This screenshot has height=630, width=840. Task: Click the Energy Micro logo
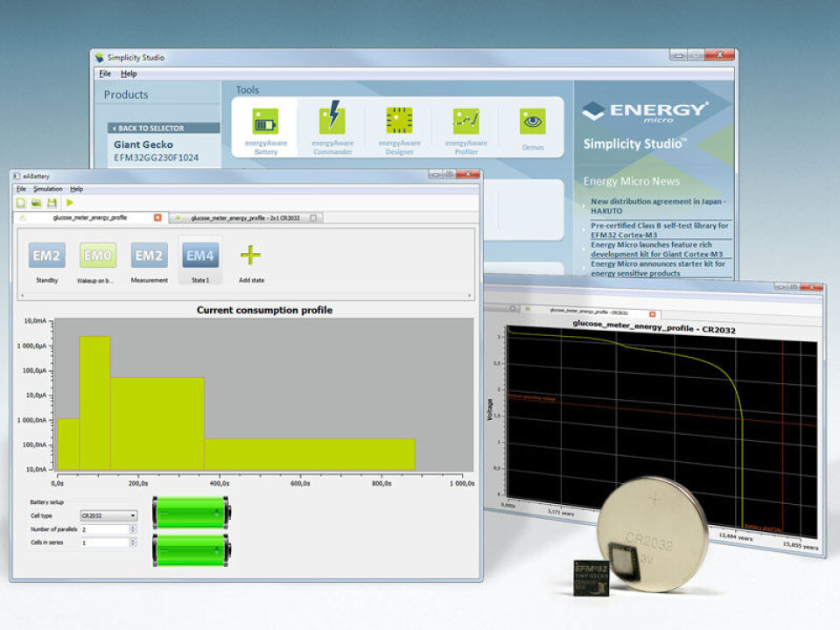(645, 111)
